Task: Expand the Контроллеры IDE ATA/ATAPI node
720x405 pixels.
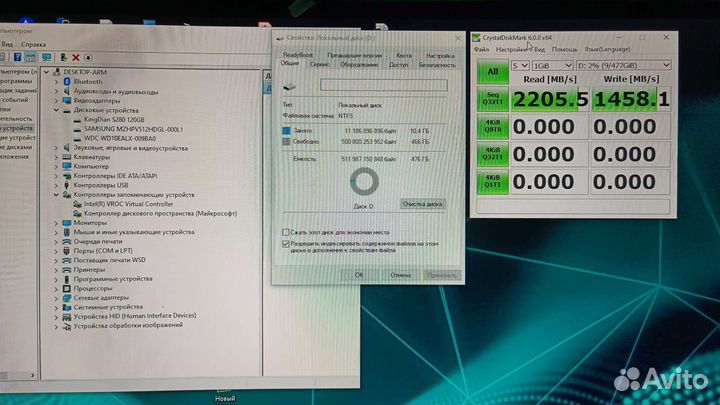Action: click(x=56, y=176)
